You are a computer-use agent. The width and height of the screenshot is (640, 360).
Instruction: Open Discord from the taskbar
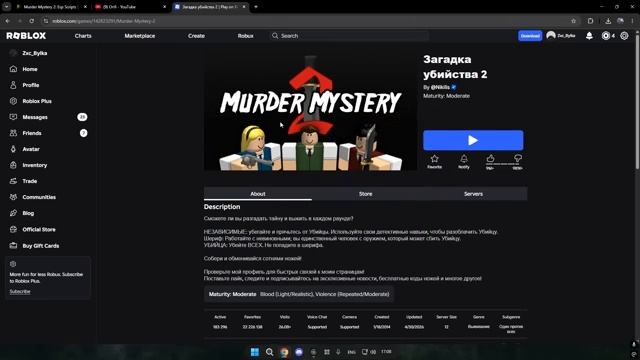point(299,352)
